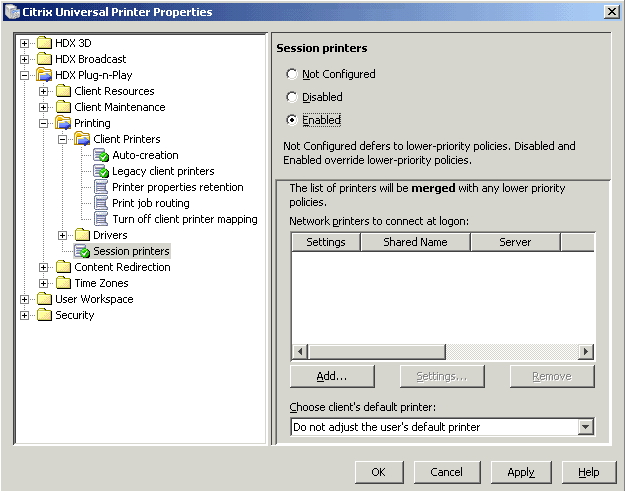The width and height of the screenshot is (625, 491).
Task: Click the Client Maintenance folder icon
Action: click(63, 107)
